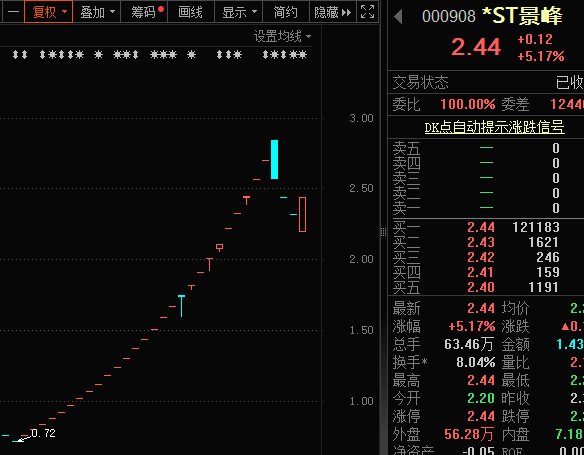This screenshot has width=584, height=455.
Task: Click the 今开 2.20 value
Action: (481, 398)
